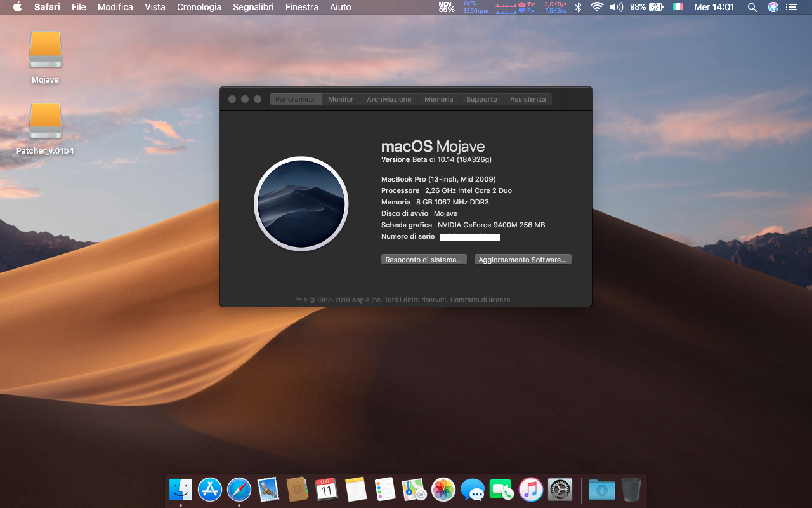This screenshot has height=508, width=812.
Task: Click the battery status icon
Action: click(x=656, y=7)
